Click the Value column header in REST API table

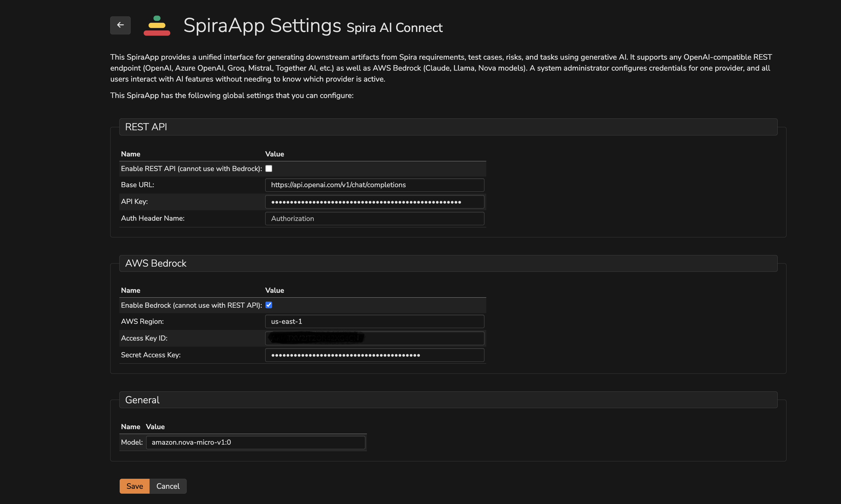click(275, 154)
